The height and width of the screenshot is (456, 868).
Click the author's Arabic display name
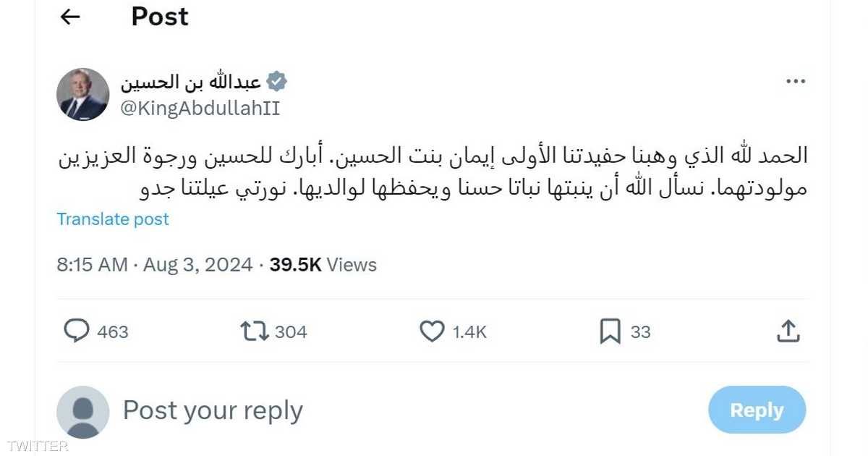[190, 82]
